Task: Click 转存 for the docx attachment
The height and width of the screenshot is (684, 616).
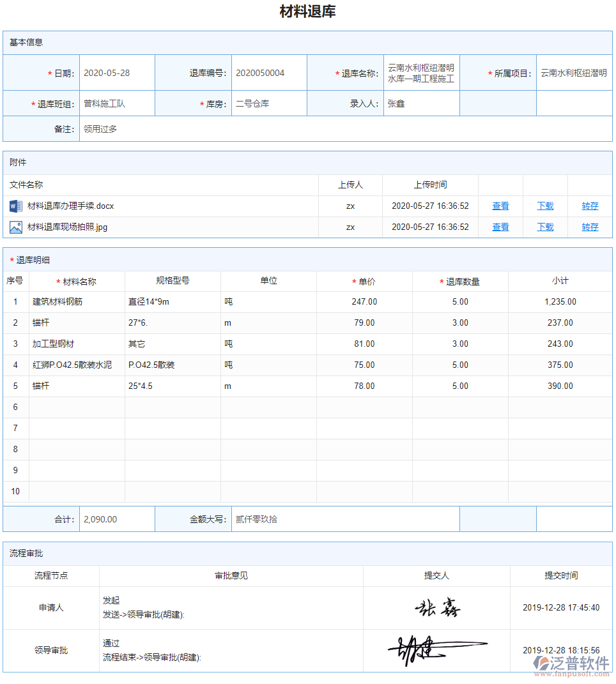Action: [590, 206]
